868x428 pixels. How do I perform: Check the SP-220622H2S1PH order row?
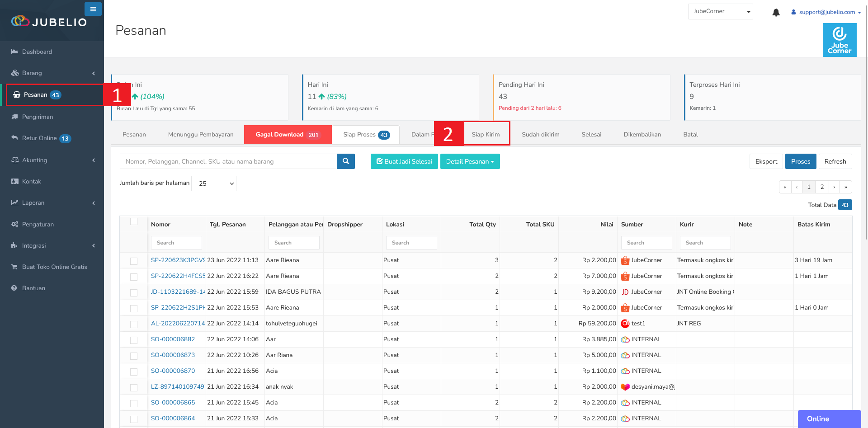click(x=134, y=308)
